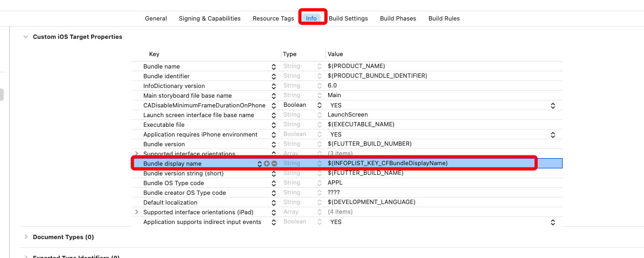This screenshot has width=644, height=258.
Task: Click key stepper arrows beside Executable file
Action: (274, 125)
